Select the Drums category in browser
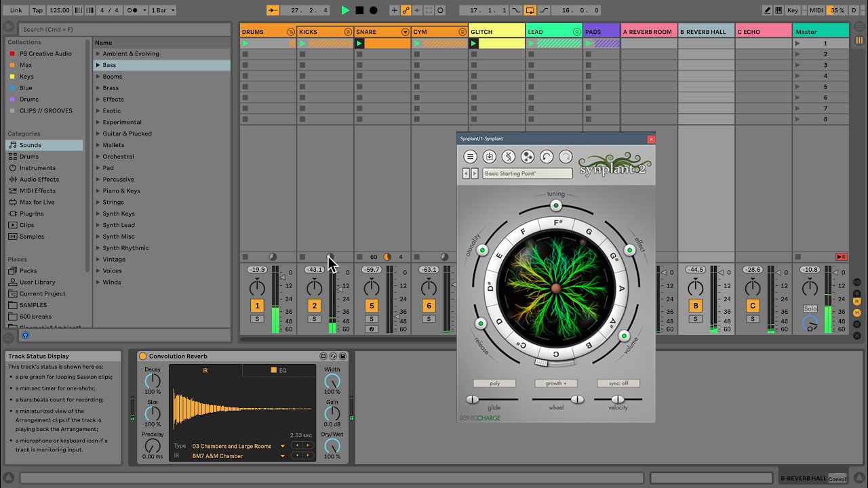868x488 pixels. (x=44, y=157)
